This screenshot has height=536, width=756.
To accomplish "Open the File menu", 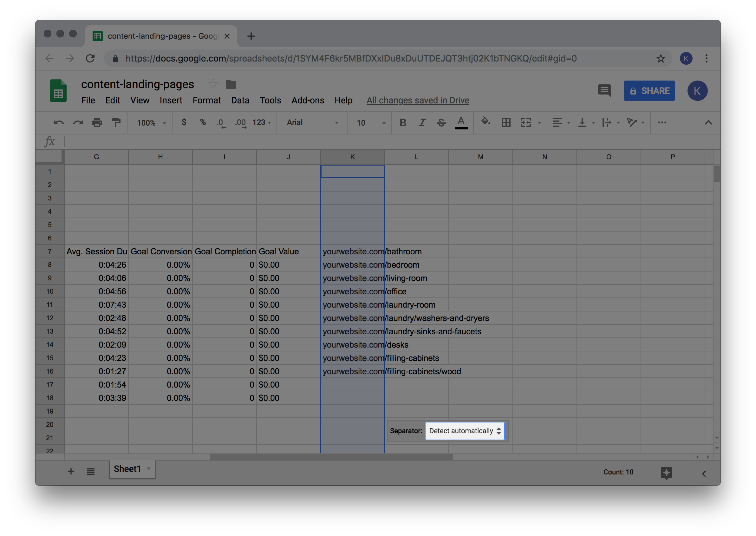I will pyautogui.click(x=88, y=100).
